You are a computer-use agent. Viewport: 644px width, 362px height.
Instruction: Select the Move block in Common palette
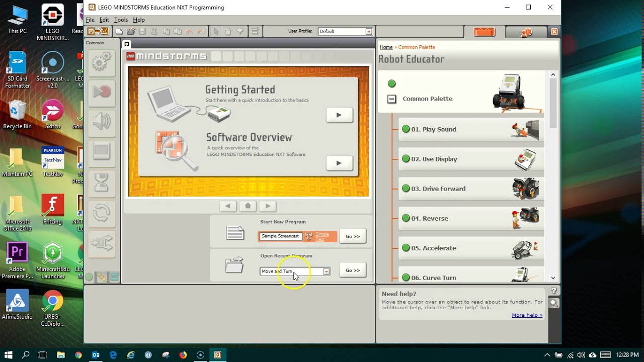click(102, 62)
